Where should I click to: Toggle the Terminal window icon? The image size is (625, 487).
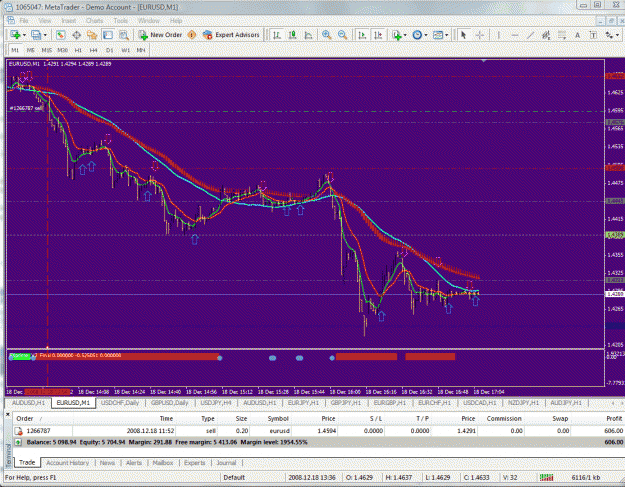108,35
